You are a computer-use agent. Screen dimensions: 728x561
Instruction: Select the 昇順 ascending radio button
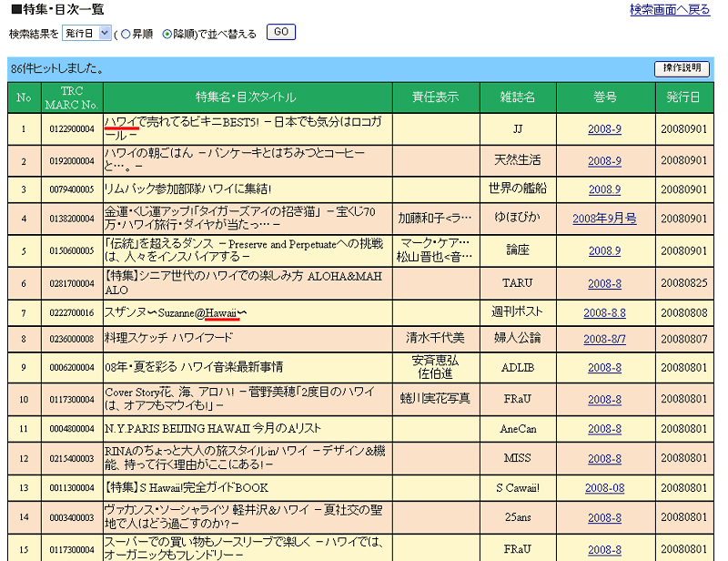pyautogui.click(x=126, y=35)
